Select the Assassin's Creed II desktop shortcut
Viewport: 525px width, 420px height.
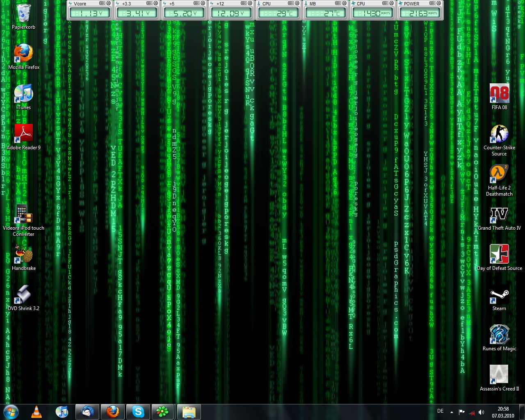[x=499, y=378]
